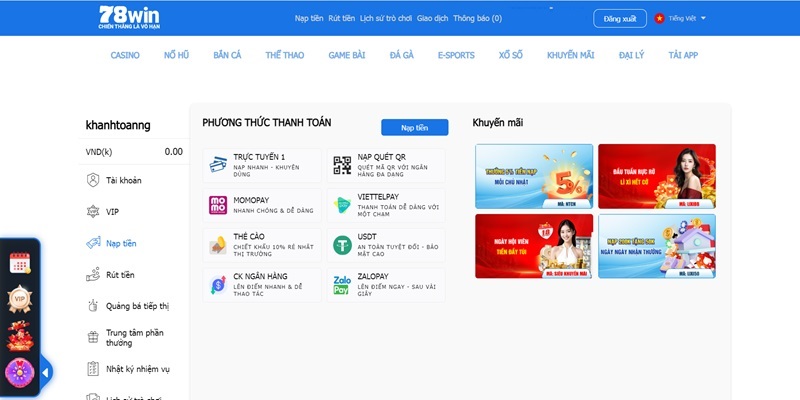Open the Quảng bá tiếp thị icon

pos(93,306)
